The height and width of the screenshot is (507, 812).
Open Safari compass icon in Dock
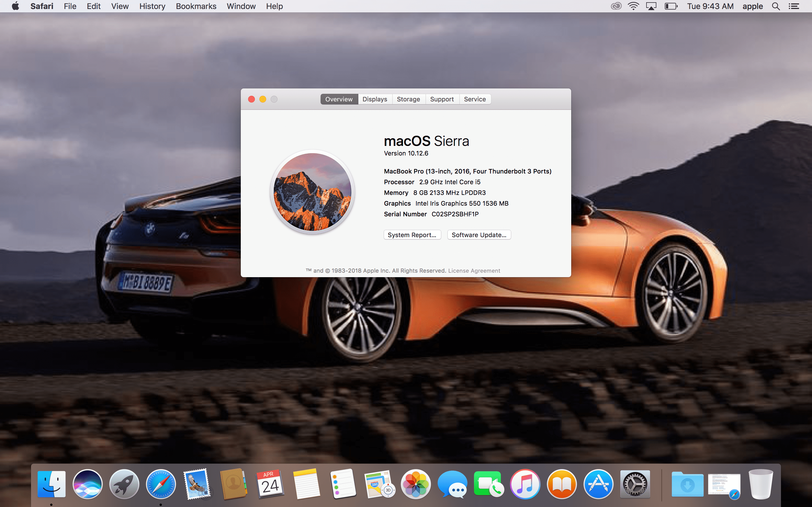tap(161, 484)
